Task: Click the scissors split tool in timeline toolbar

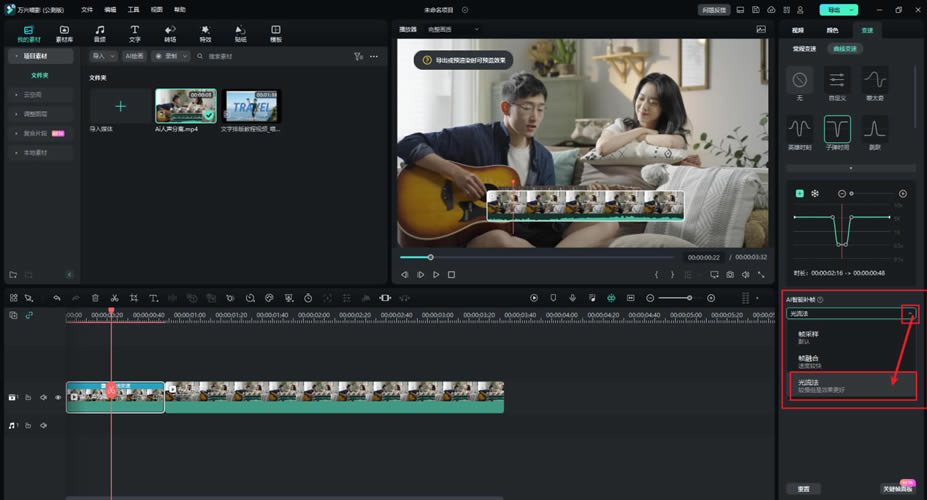Action: (x=115, y=298)
